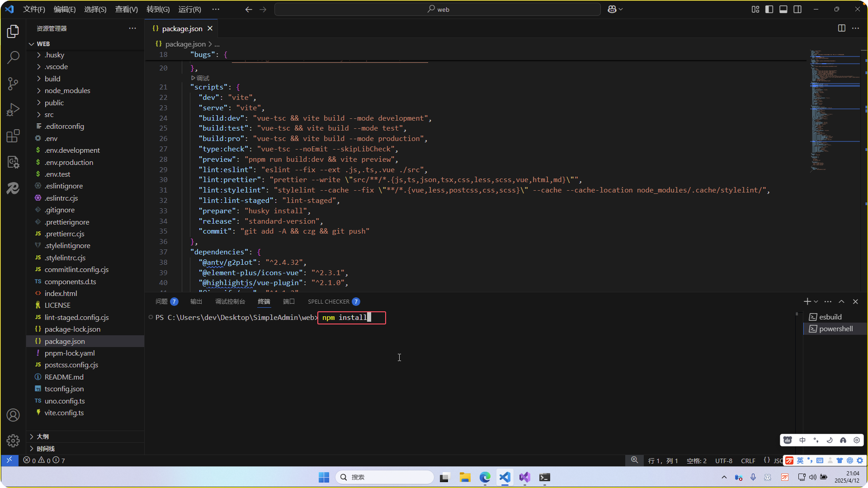Image resolution: width=868 pixels, height=488 pixels.
Task: Open the Manage gear icon
Action: point(13,440)
